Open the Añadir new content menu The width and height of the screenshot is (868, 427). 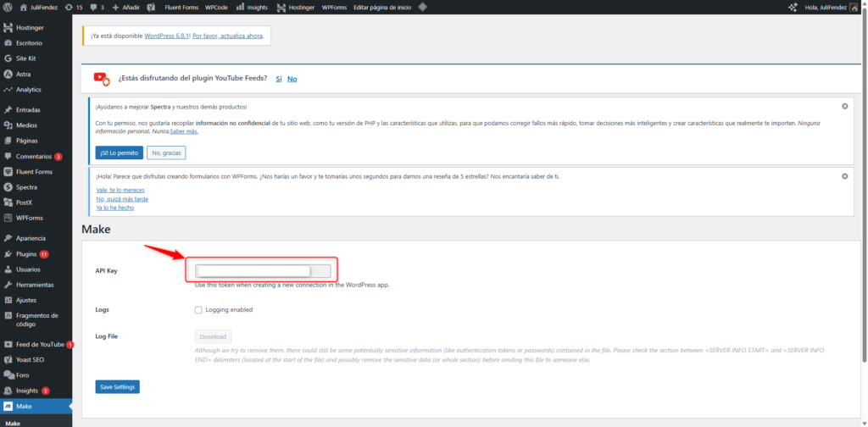click(x=125, y=7)
